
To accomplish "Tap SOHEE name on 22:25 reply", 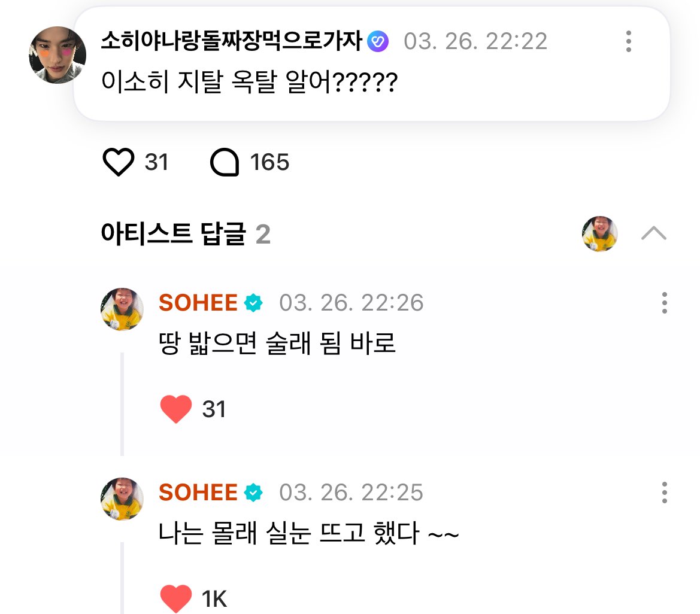I will coord(198,493).
